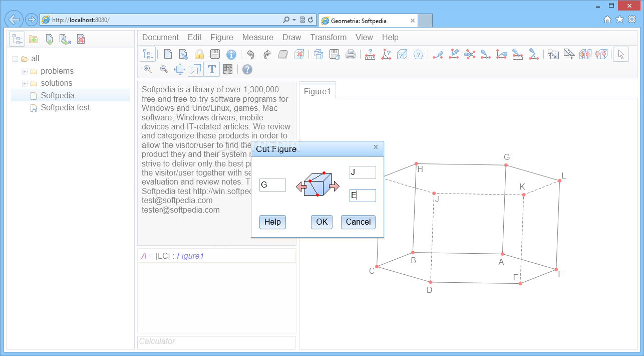The image size is (644, 356).
Task: Click the new blank document icon
Action: click(x=168, y=54)
